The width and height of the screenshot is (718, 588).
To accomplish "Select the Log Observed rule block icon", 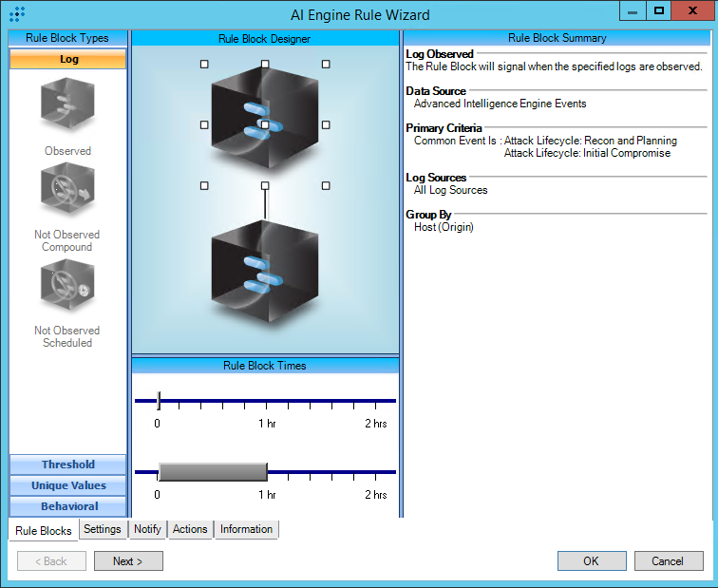I will [x=67, y=104].
